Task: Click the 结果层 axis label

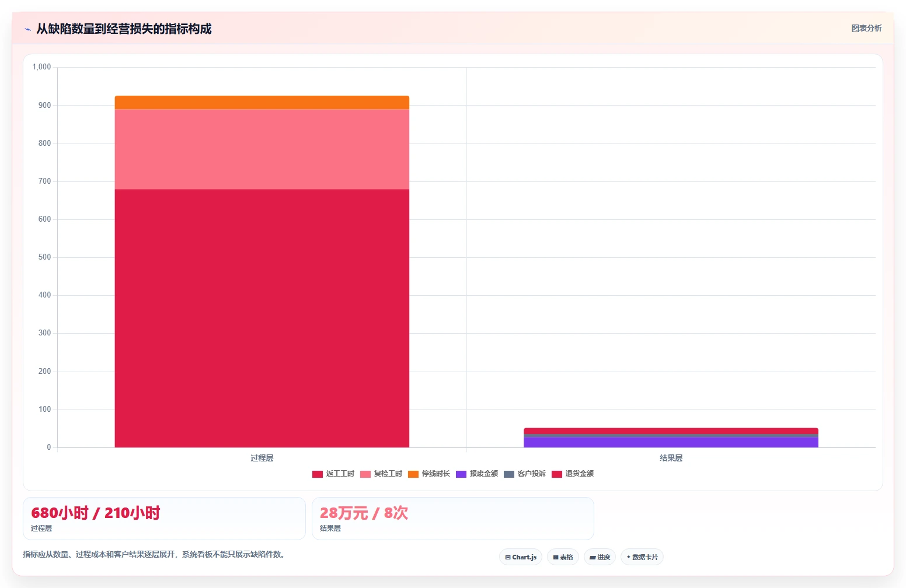Action: click(x=671, y=458)
